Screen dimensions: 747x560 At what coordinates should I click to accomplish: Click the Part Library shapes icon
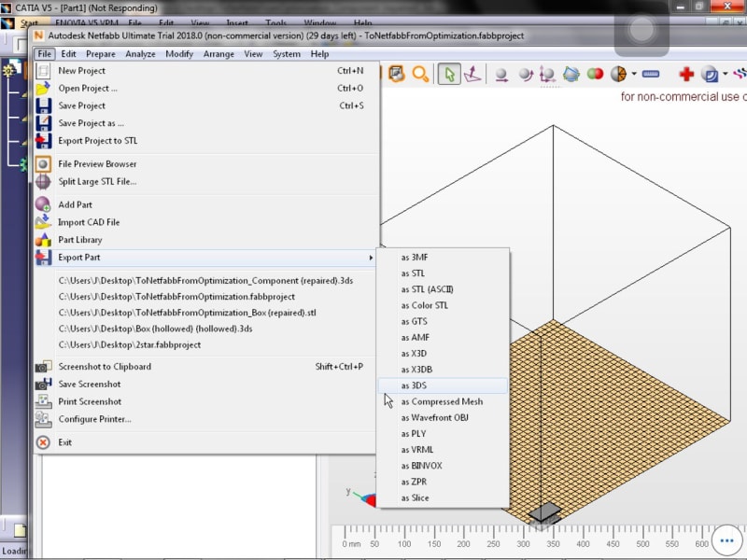pyautogui.click(x=43, y=240)
